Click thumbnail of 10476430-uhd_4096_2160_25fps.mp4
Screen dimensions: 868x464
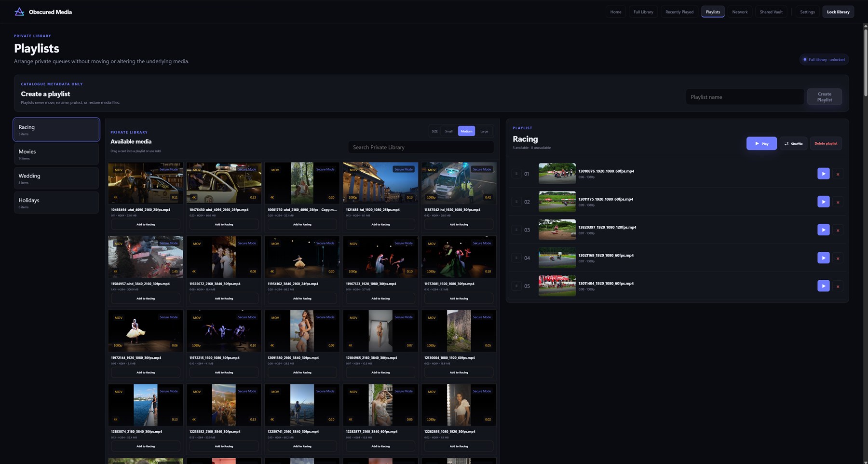click(224, 183)
